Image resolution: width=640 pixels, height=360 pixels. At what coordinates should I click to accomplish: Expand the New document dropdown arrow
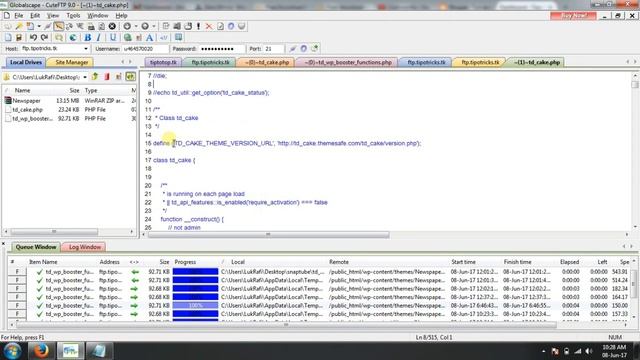point(39,26)
